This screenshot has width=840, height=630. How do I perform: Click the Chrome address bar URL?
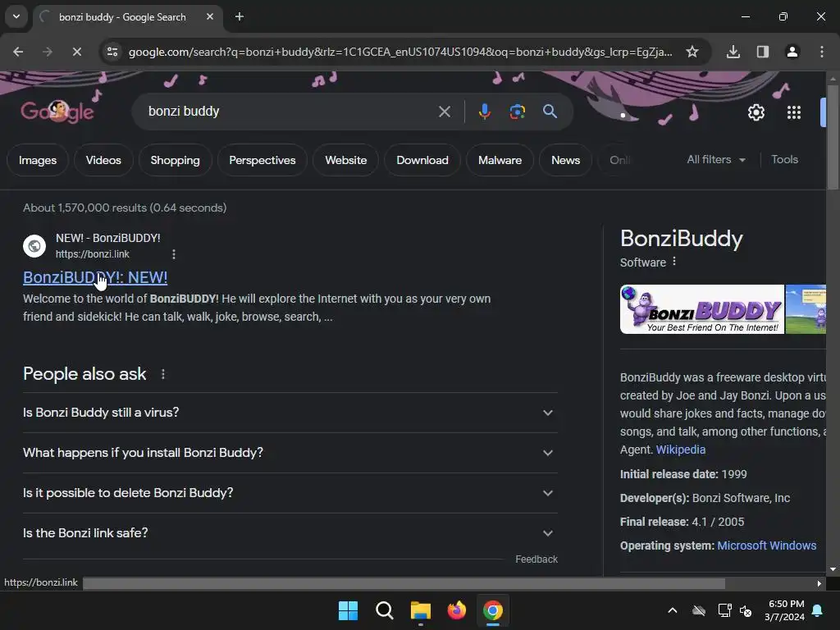click(400, 52)
